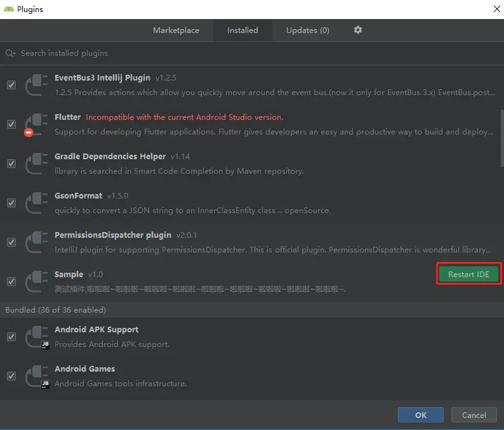The width and height of the screenshot is (504, 430).
Task: Click the 'Support for developing Flutter' description
Action: (x=274, y=132)
